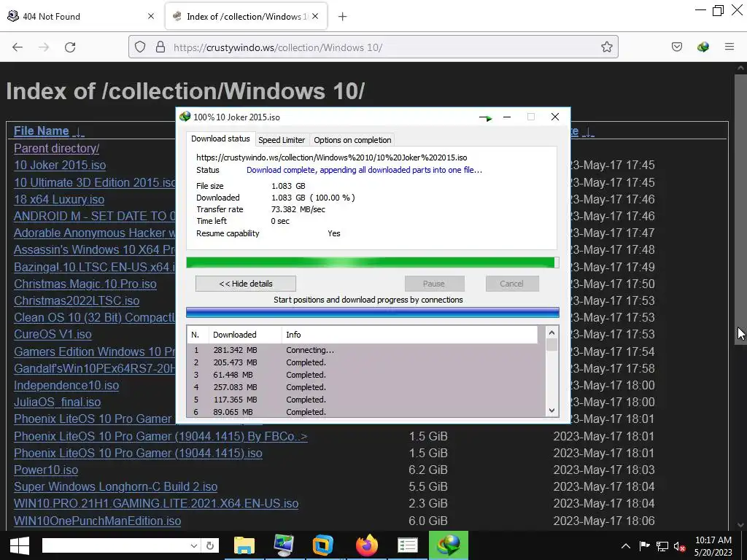Open the 18 x64 Luxury.iso link
The image size is (747, 560).
click(59, 200)
